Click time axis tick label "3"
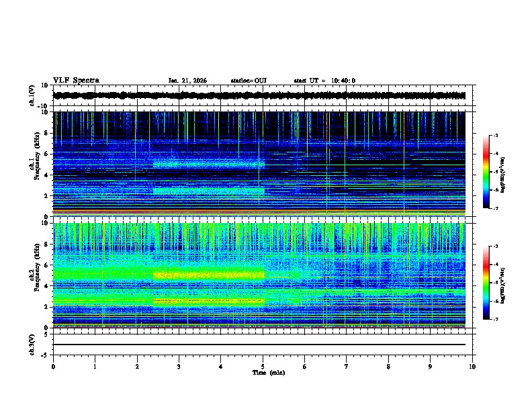 pyautogui.click(x=179, y=367)
